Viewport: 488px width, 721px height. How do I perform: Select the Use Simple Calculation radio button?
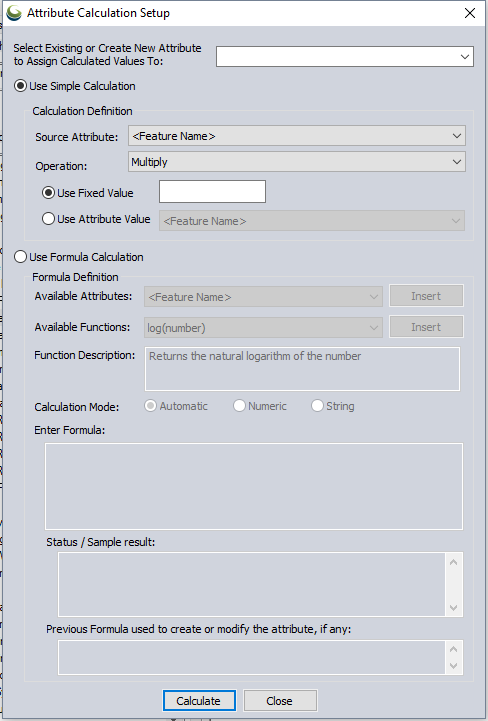click(20, 86)
